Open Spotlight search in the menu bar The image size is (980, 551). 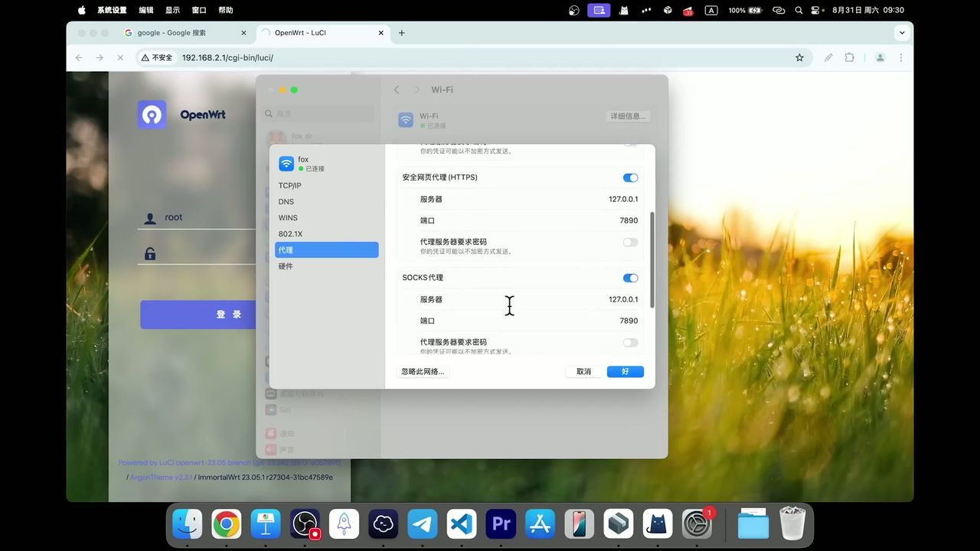tap(798, 10)
